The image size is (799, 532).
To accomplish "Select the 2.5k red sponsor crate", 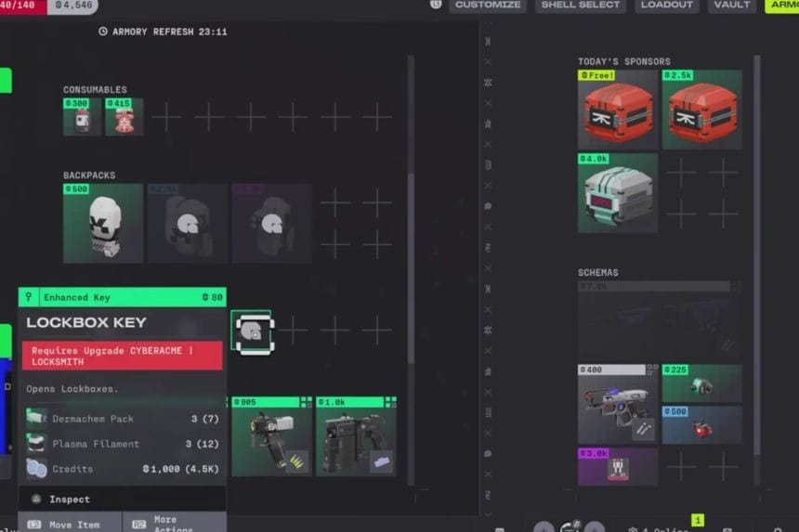I will 701,110.
